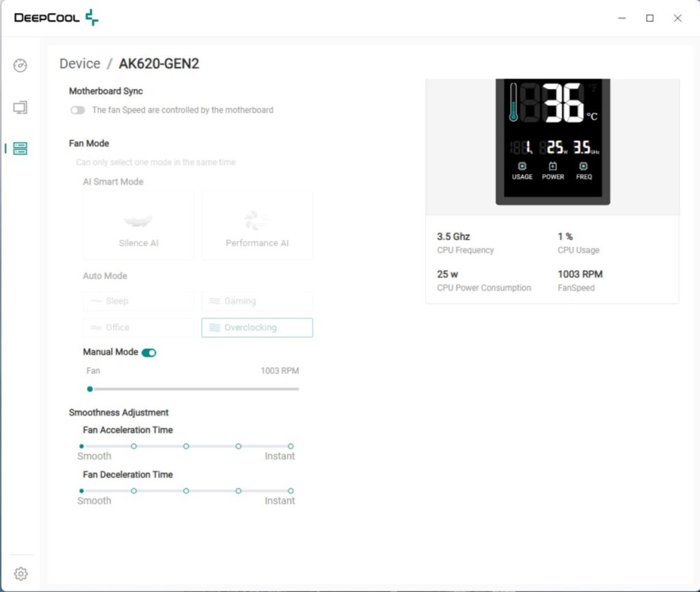The image size is (700, 592).
Task: Open the dashboard gauge icon in sidebar
Action: pyautogui.click(x=20, y=66)
